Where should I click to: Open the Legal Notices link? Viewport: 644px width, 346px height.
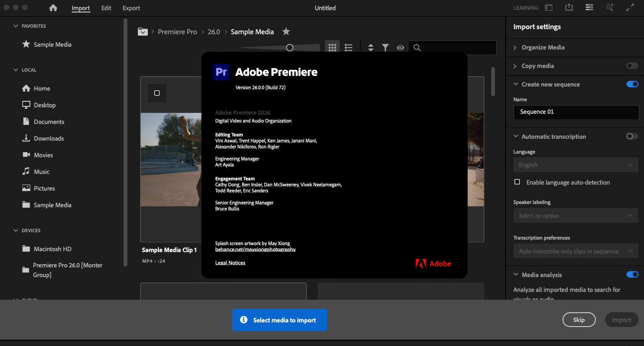(x=230, y=263)
